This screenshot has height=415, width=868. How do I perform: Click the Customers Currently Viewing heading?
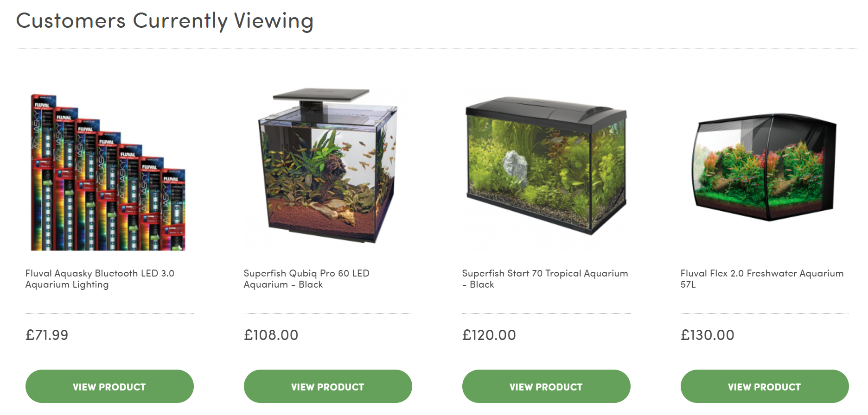[165, 21]
